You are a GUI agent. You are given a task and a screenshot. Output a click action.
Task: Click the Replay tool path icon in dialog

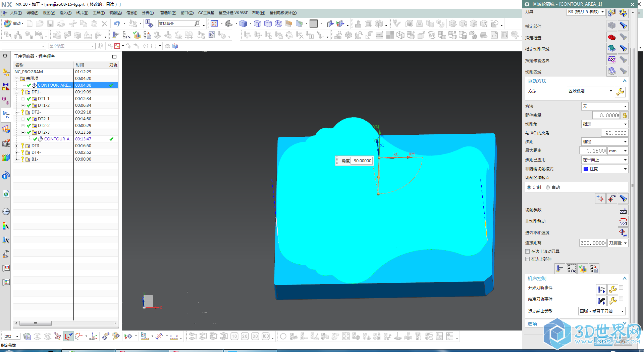click(x=571, y=269)
